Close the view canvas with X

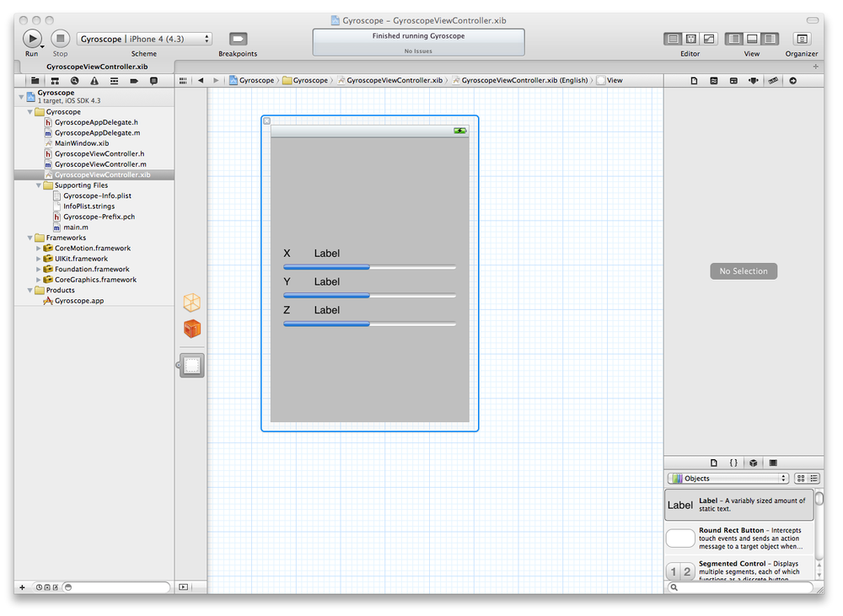coord(266,121)
